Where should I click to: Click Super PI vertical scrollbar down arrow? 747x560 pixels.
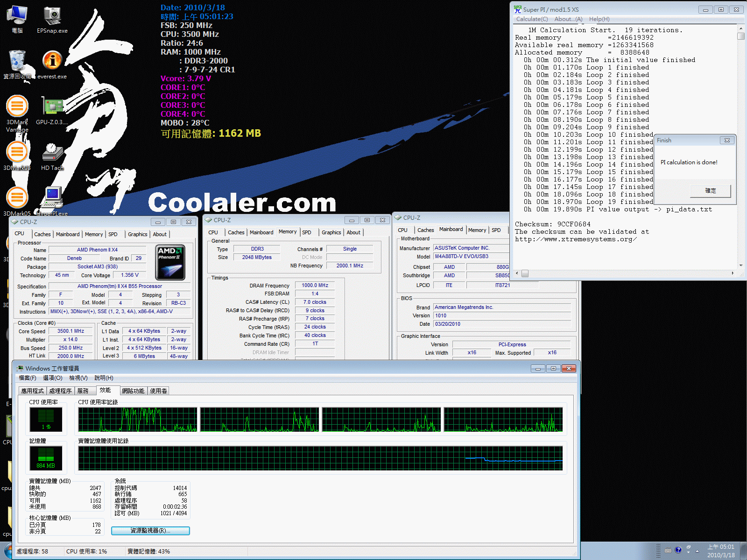point(741,266)
